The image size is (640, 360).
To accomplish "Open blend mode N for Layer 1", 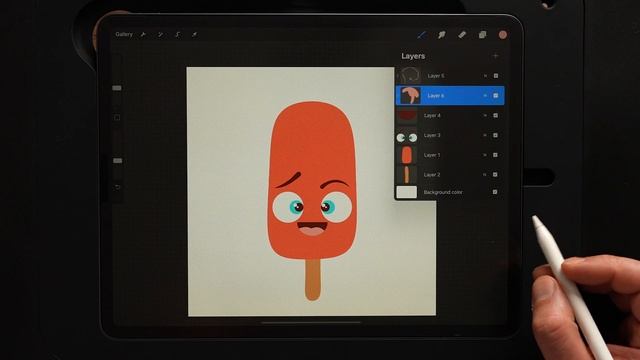I will point(485,155).
